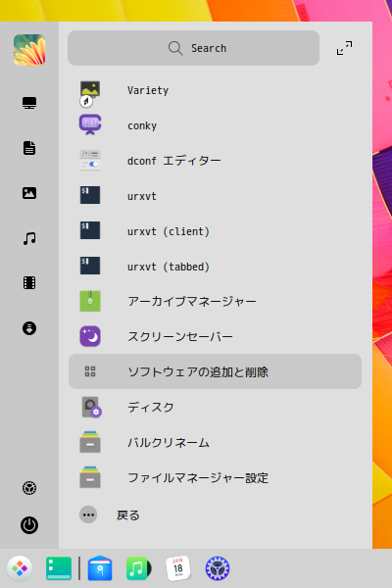Open the music category in sidebar
The height and width of the screenshot is (588, 392).
[x=29, y=238]
